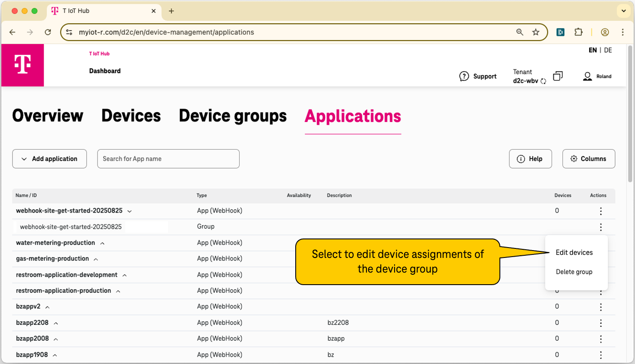Switch interface language to DE
Viewport: 635px width, 364px height.
(608, 50)
